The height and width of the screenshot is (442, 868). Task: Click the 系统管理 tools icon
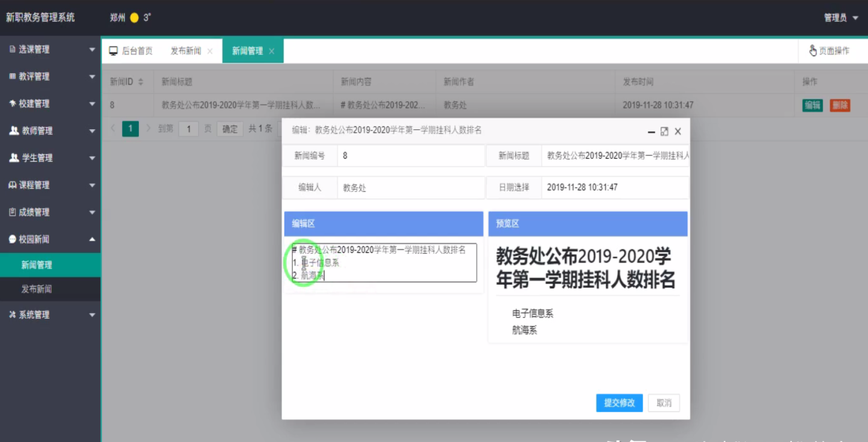click(x=13, y=315)
